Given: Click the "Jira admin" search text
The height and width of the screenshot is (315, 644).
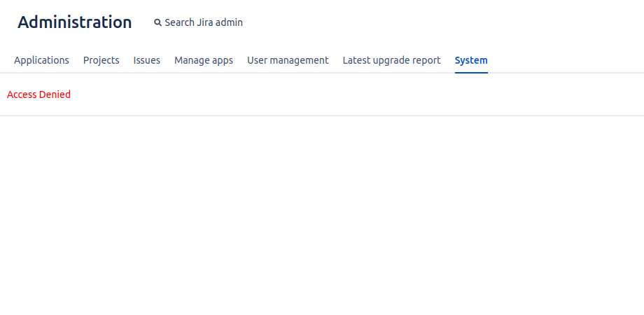Looking at the screenshot, I should (x=220, y=22).
